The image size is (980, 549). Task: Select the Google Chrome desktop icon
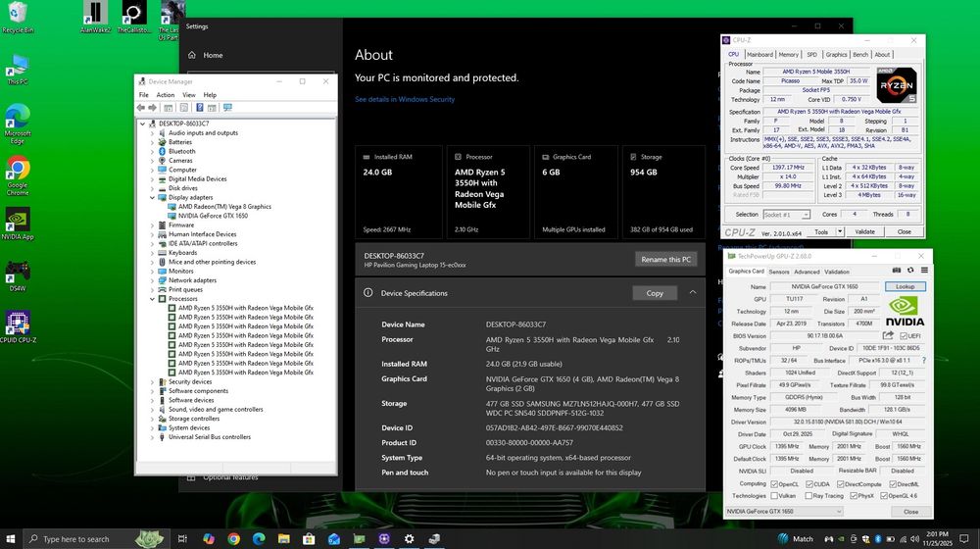point(18,175)
